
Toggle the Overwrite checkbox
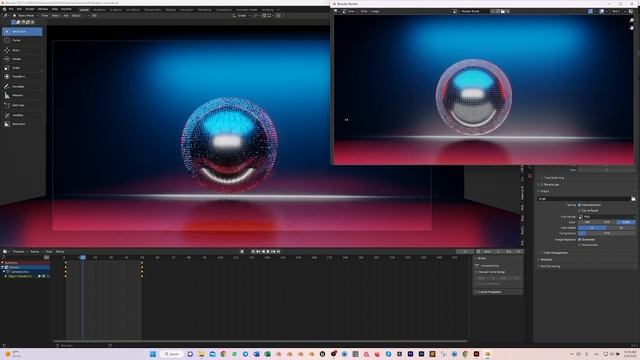pyautogui.click(x=580, y=240)
